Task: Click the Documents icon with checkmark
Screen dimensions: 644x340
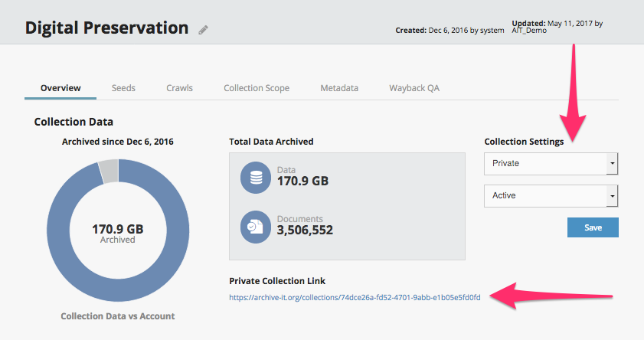Action: (256, 224)
